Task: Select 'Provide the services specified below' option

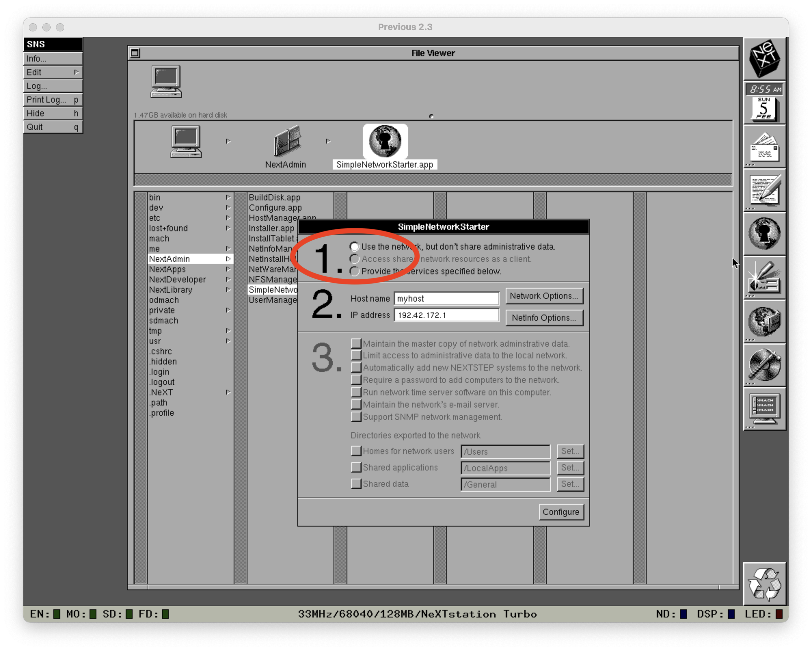Action: coord(354,271)
